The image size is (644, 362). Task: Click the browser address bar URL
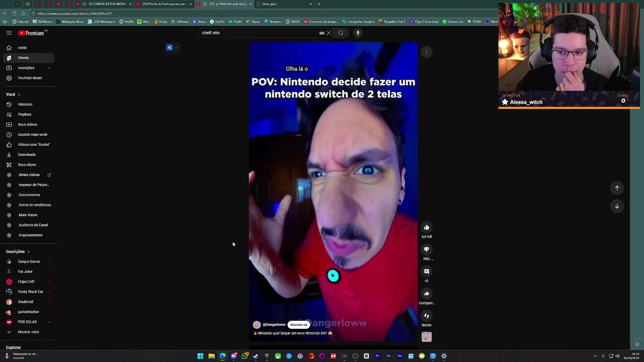[74, 14]
